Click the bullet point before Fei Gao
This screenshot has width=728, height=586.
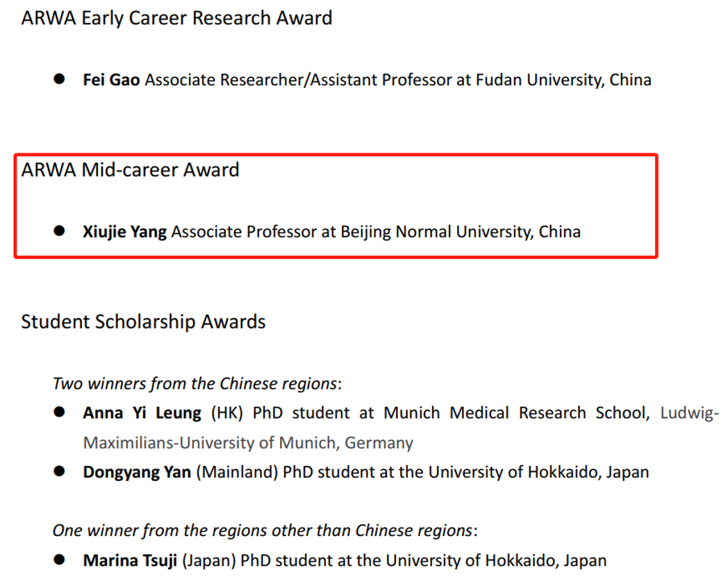click(60, 79)
